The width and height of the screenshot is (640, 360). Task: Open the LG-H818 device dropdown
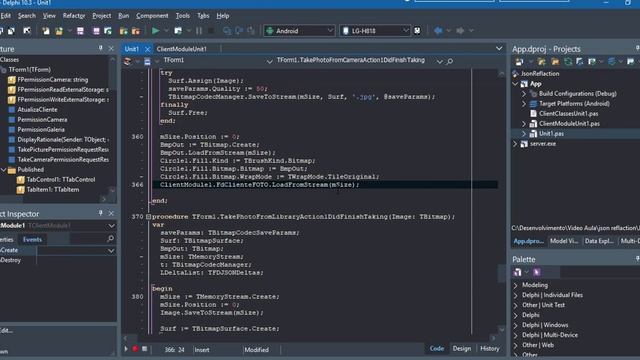click(x=406, y=31)
